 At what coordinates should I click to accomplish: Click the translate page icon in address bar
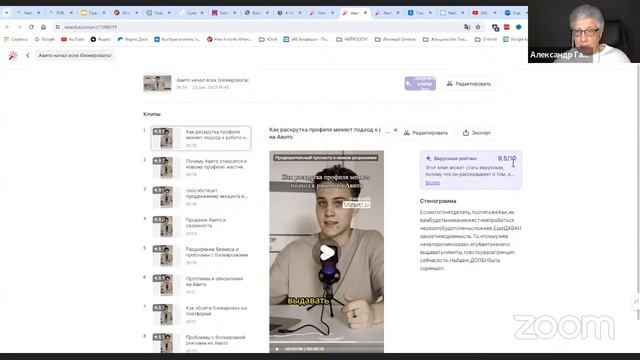click(x=467, y=27)
